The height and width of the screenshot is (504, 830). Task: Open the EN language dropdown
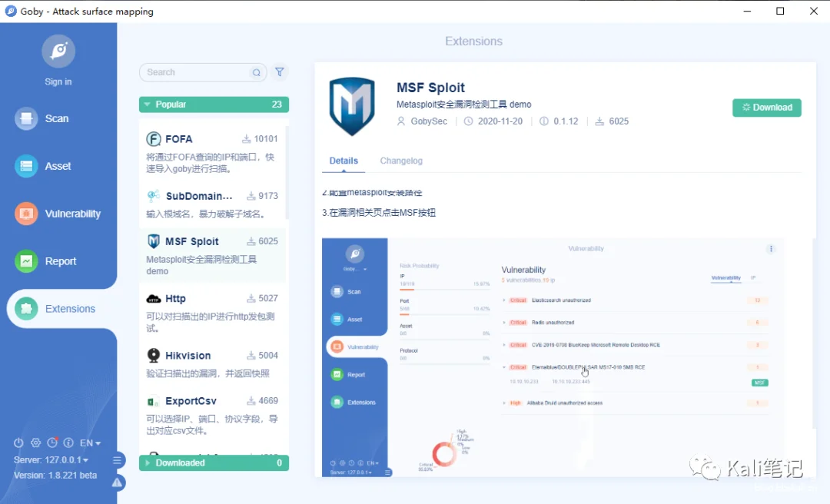(x=90, y=443)
